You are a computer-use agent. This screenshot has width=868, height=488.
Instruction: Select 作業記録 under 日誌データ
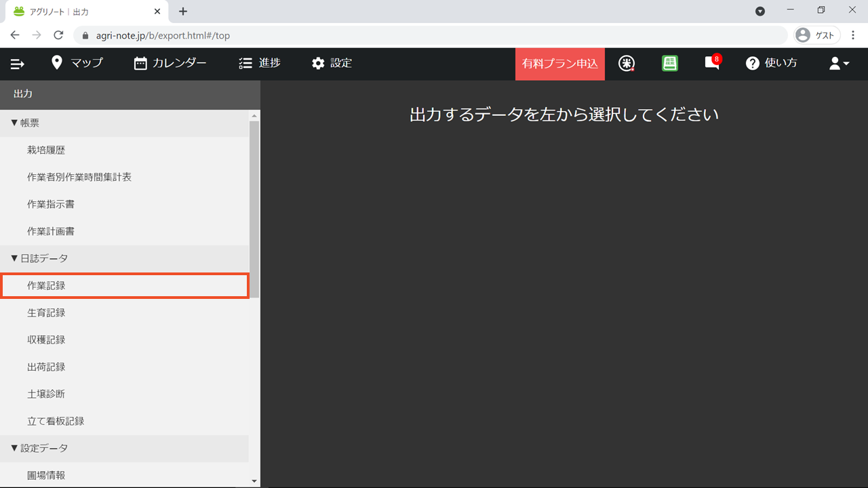tap(125, 285)
